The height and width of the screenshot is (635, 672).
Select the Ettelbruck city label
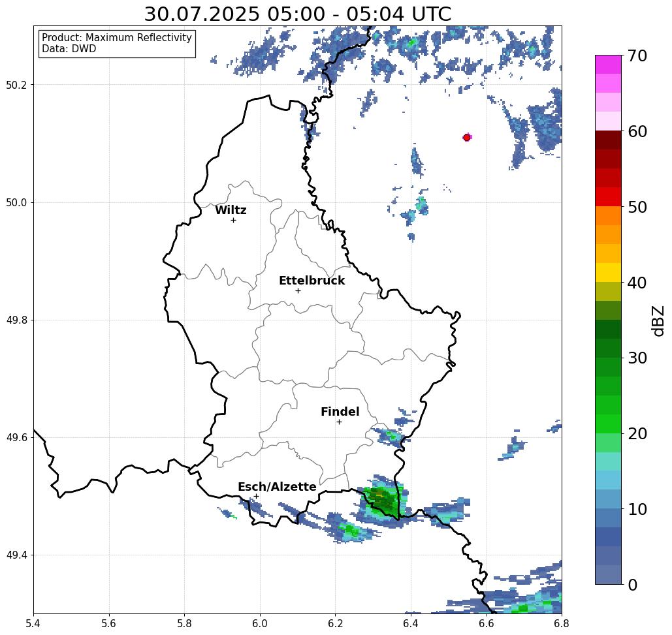click(312, 281)
